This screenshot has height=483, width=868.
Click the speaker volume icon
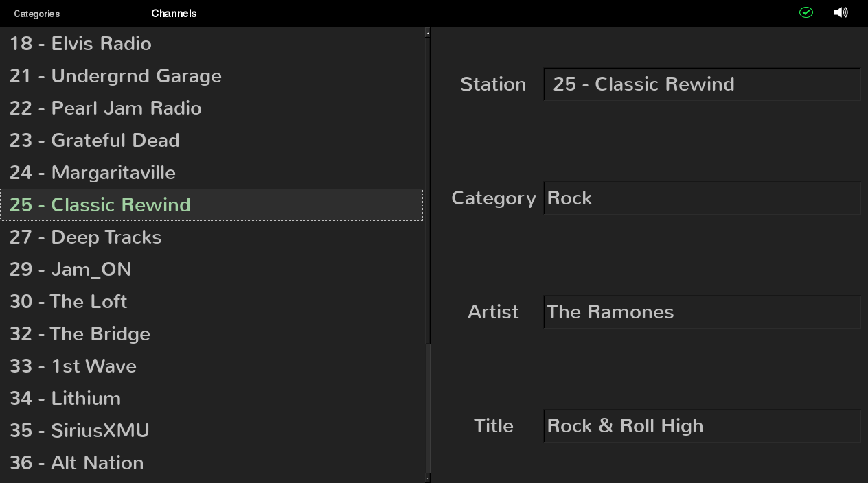(x=841, y=12)
